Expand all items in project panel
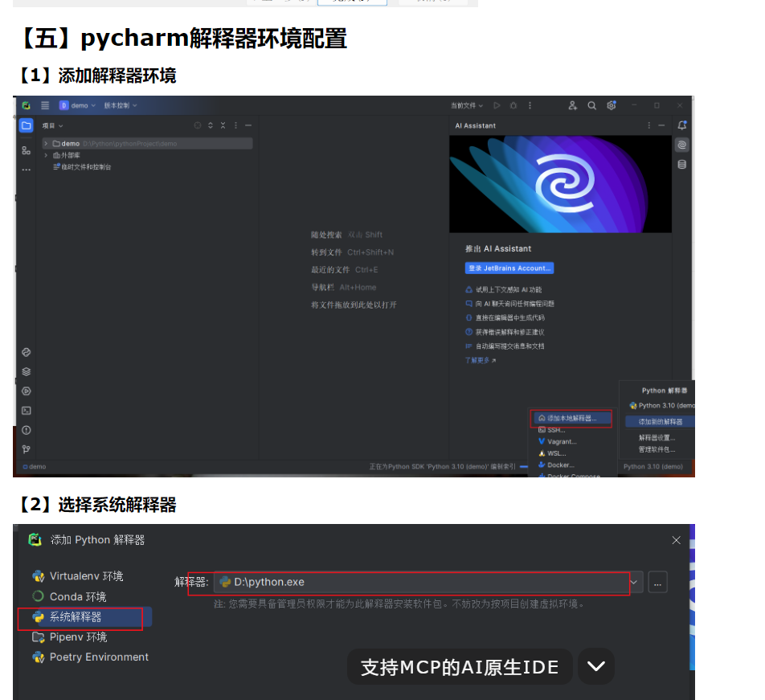 click(x=211, y=125)
